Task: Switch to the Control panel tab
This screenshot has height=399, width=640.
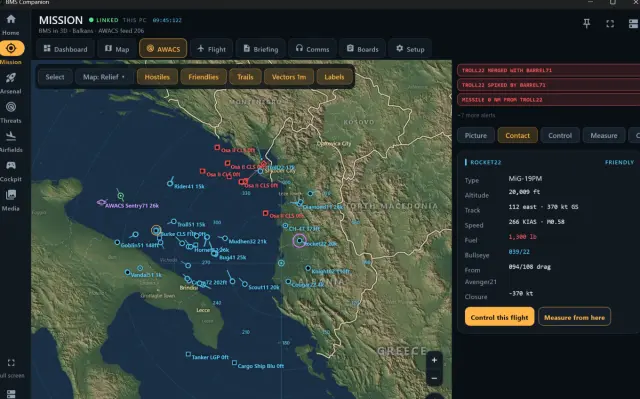Action: tap(560, 135)
